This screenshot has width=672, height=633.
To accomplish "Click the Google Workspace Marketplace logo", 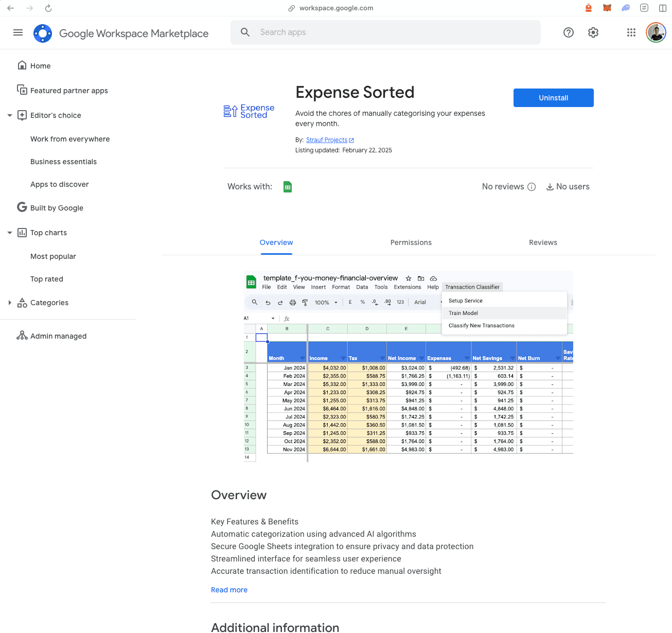I will 43,33.
